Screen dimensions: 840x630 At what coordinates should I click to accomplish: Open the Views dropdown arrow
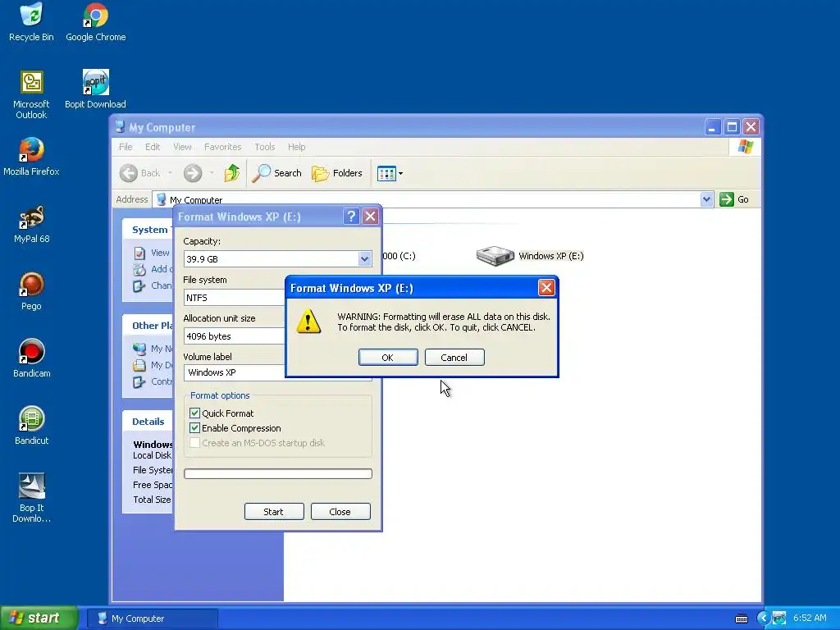pos(400,174)
